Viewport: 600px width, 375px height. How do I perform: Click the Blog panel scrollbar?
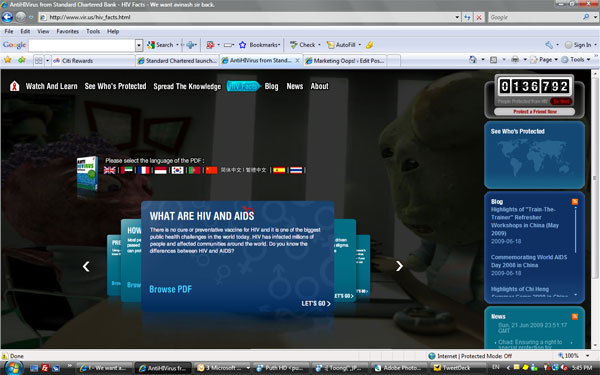tap(576, 230)
